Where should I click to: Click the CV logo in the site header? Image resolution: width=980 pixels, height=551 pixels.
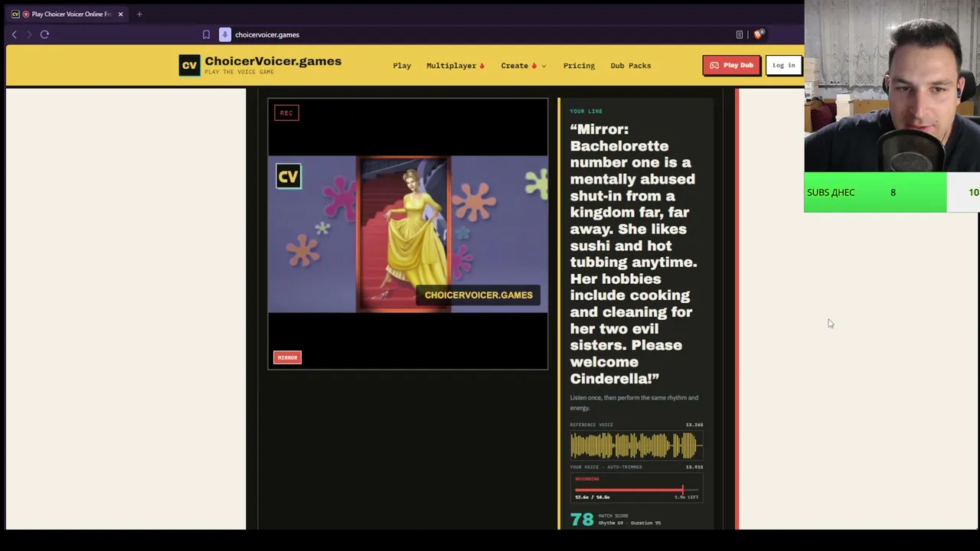[189, 65]
